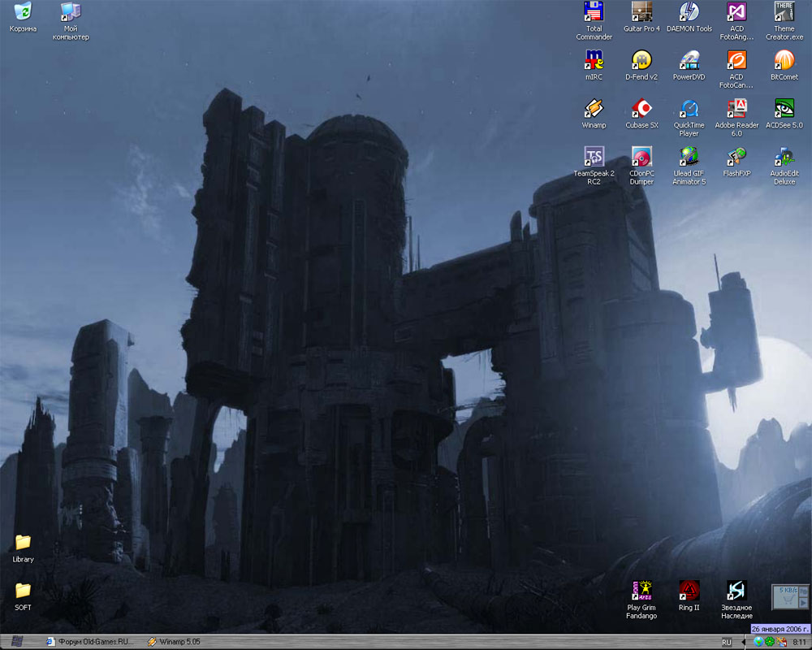Click the green ICQ flower tray icon

click(x=770, y=642)
